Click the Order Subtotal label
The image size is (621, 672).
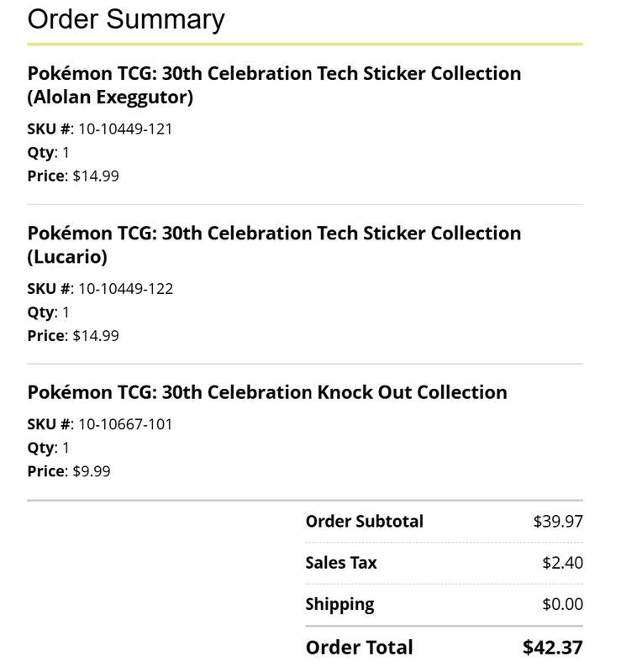pos(365,522)
